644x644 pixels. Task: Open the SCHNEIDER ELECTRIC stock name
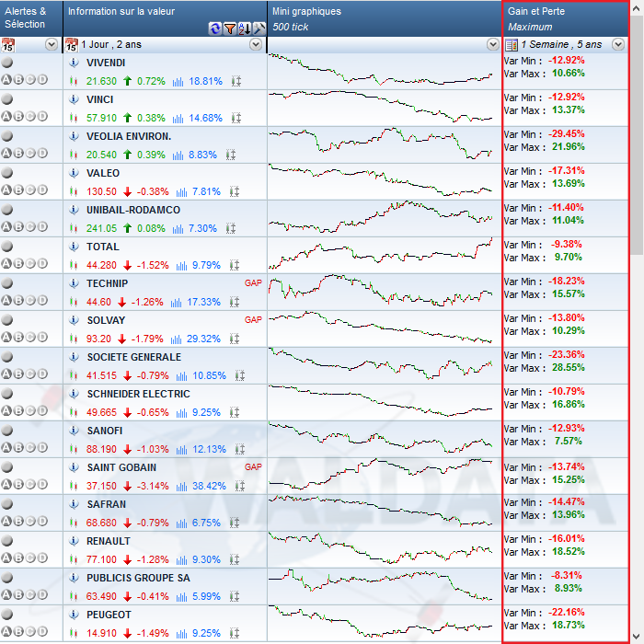tap(138, 394)
